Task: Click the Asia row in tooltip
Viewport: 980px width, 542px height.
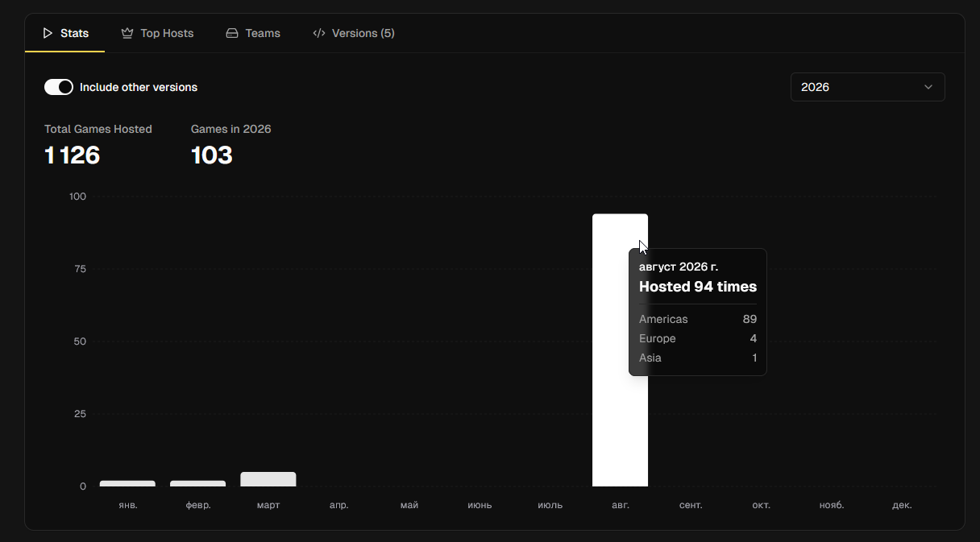Action: (698, 358)
